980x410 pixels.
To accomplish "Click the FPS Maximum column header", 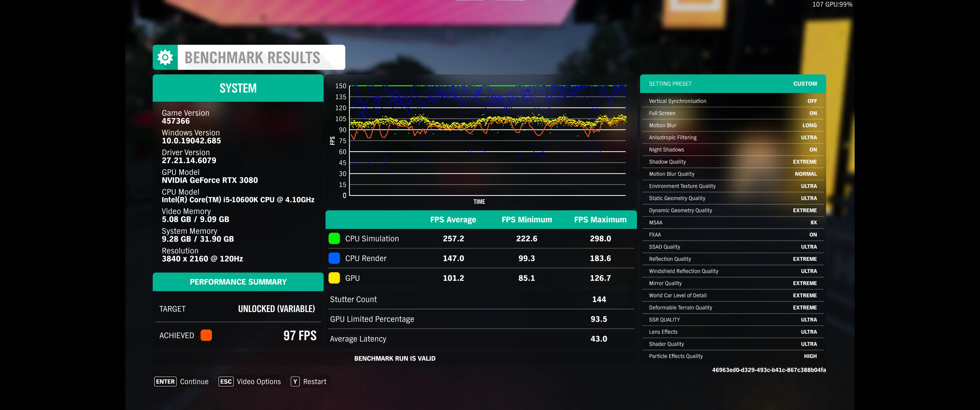I will click(x=600, y=220).
